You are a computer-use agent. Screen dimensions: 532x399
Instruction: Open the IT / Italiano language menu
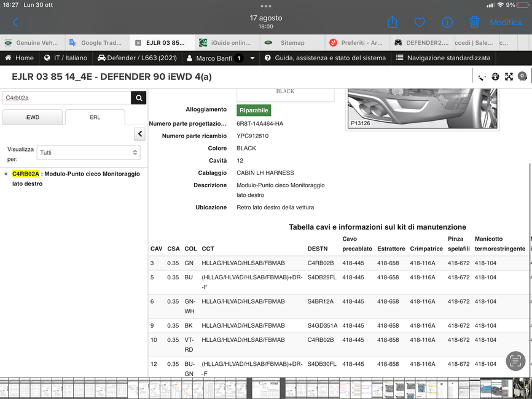66,58
